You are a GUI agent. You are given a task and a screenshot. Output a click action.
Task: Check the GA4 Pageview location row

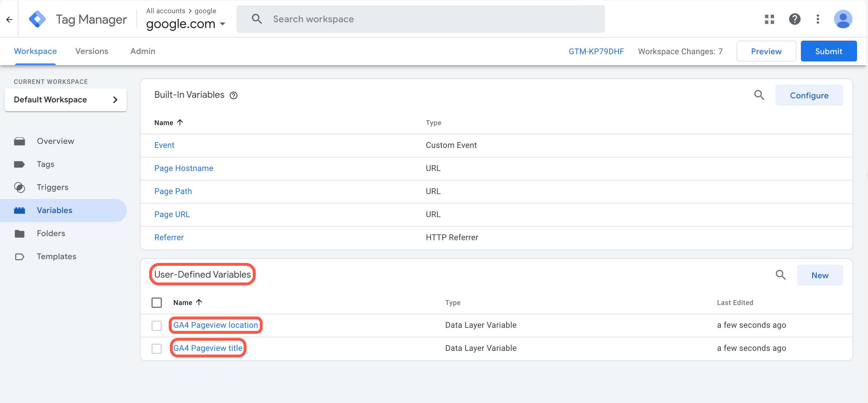click(157, 325)
